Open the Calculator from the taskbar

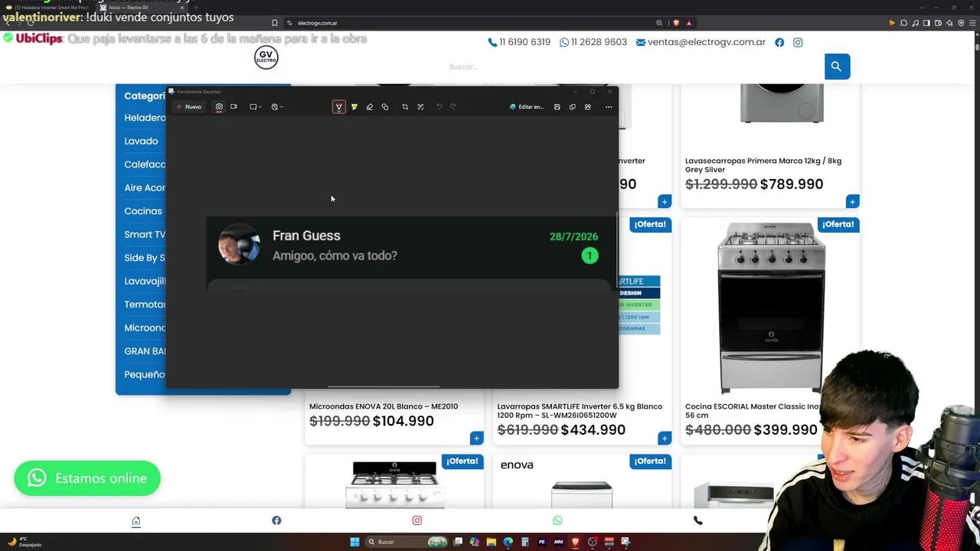524,542
